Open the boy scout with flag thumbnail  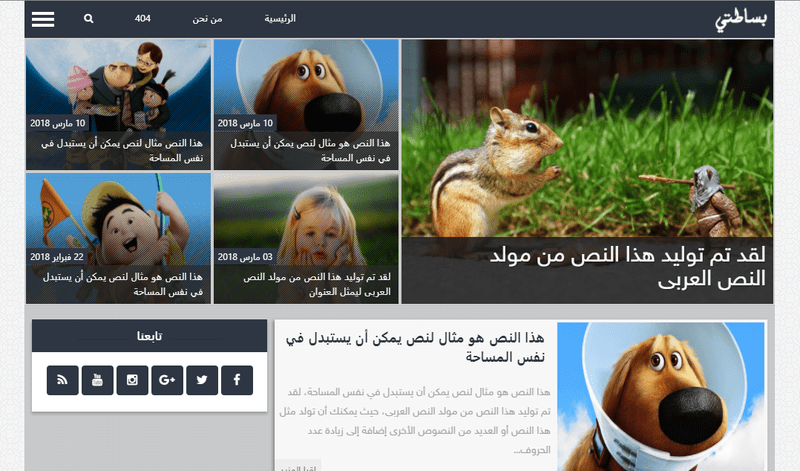click(118, 238)
